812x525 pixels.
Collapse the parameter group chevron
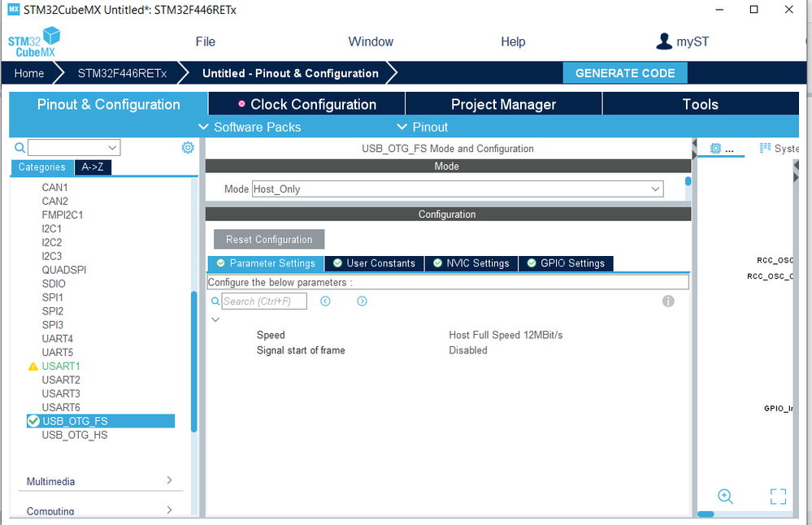[x=215, y=319]
